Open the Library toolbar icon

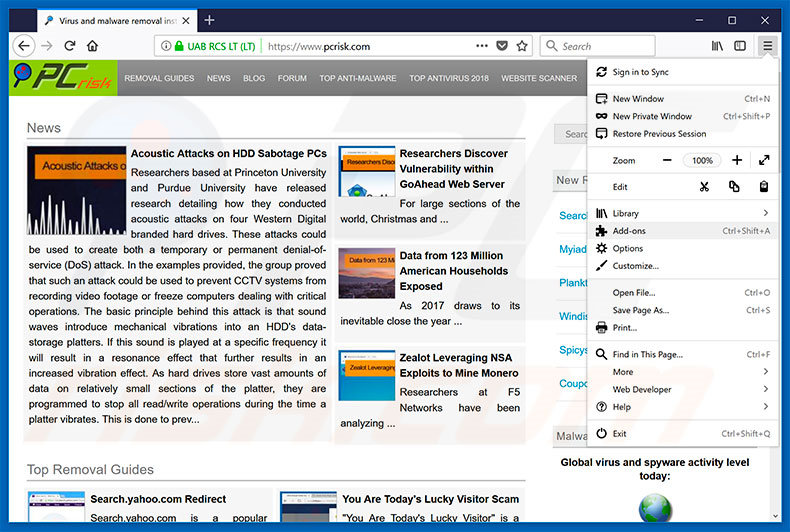tap(717, 46)
